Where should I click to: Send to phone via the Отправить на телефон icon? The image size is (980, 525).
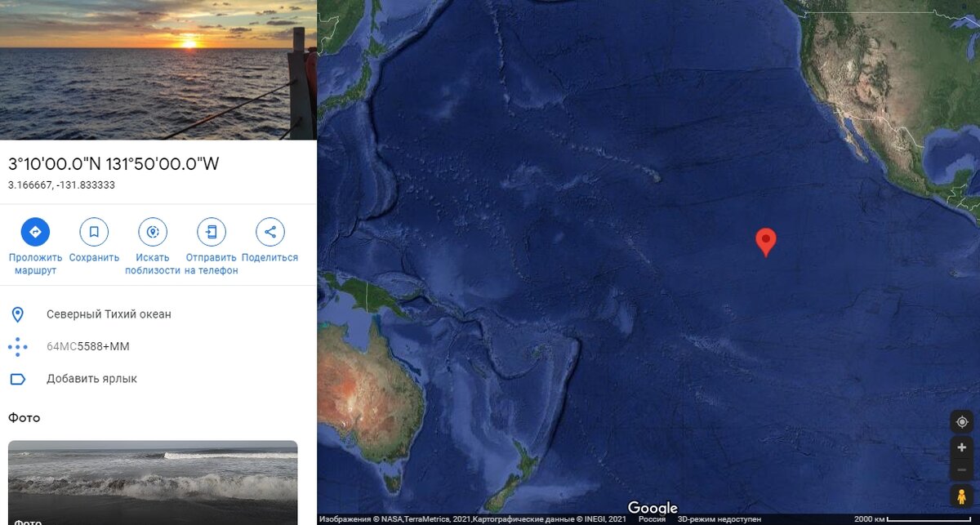(x=212, y=232)
